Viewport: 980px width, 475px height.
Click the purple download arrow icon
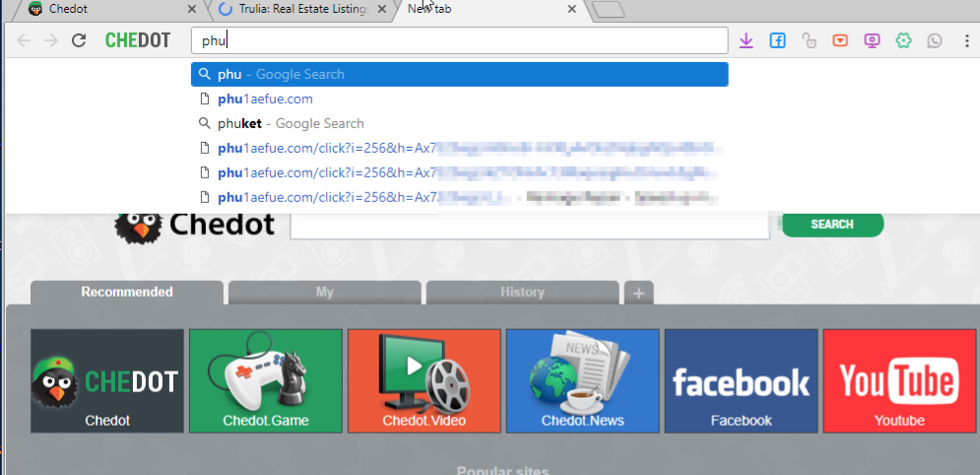(x=746, y=40)
